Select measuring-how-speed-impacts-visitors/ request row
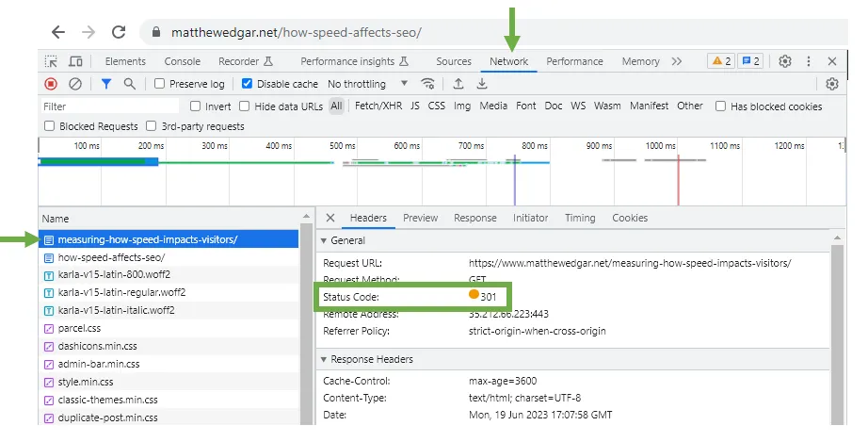The height and width of the screenshot is (442, 868). click(x=169, y=239)
